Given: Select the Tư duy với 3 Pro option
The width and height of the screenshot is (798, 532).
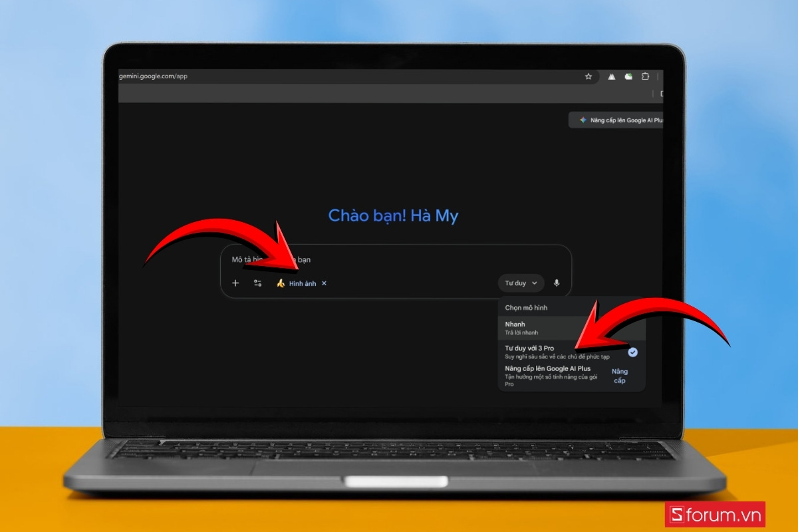Looking at the screenshot, I should [x=571, y=352].
